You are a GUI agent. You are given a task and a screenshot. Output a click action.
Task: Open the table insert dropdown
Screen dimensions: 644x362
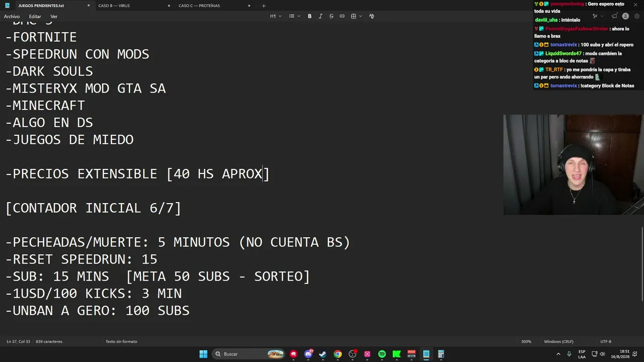coord(356,16)
